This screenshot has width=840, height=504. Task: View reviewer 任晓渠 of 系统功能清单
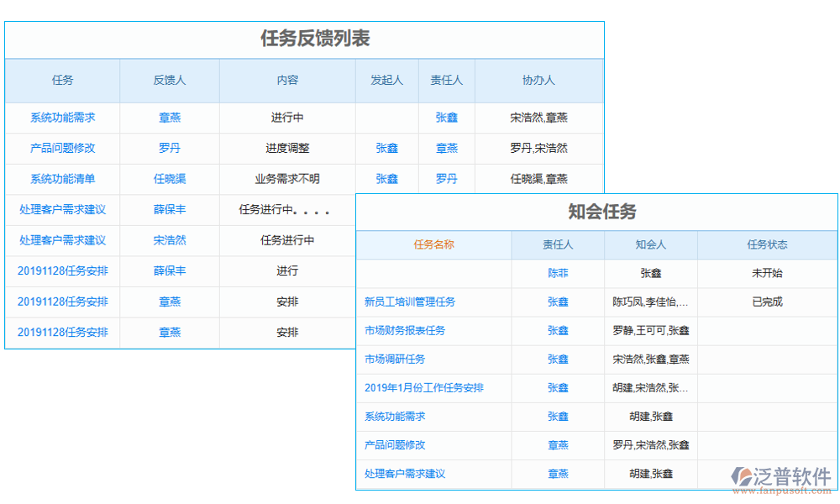[x=170, y=179]
